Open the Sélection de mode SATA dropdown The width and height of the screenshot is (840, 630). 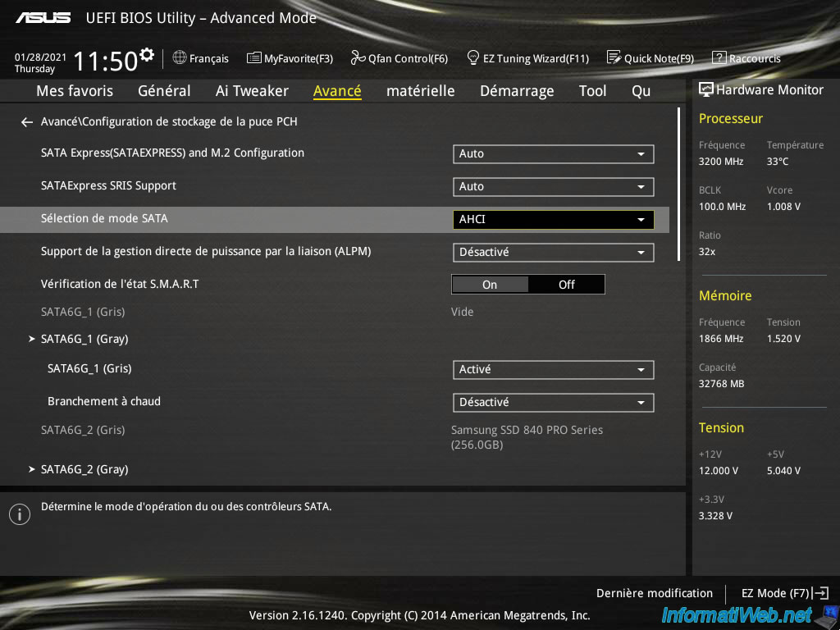(x=553, y=220)
